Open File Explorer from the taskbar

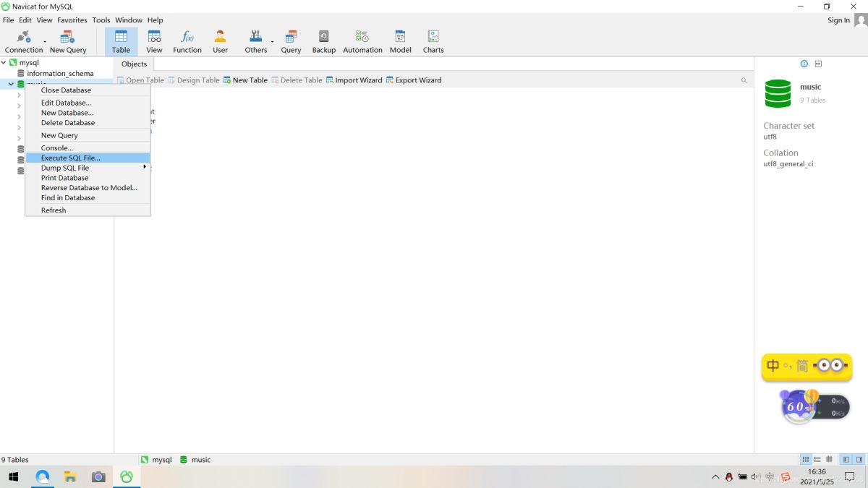tap(70, 476)
